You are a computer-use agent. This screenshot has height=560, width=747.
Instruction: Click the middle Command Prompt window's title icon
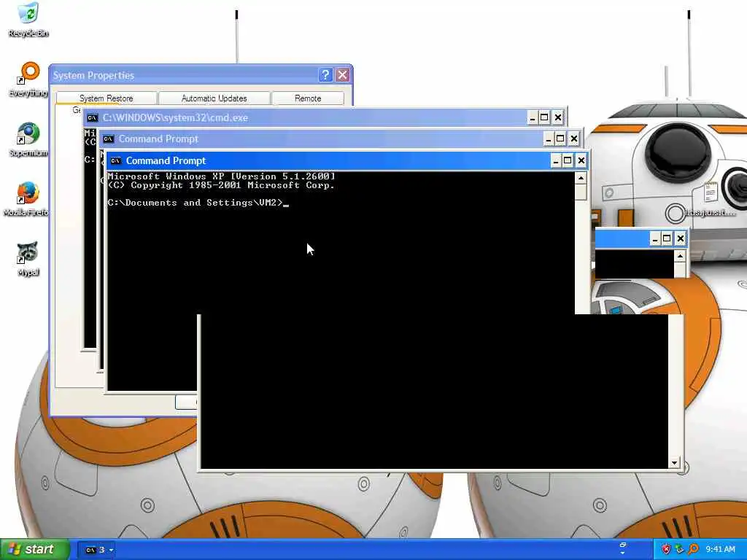(109, 139)
